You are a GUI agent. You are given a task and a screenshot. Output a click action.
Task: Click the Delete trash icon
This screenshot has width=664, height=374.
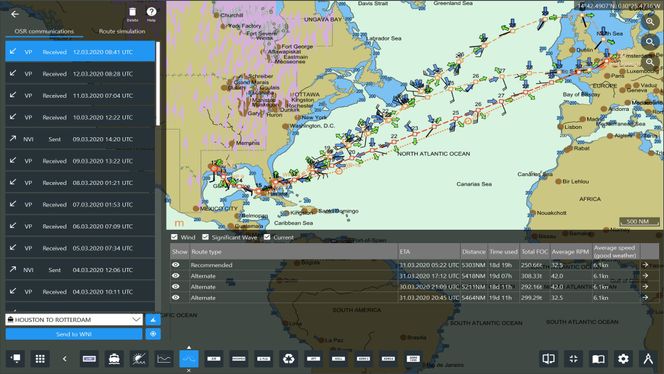[x=133, y=13]
